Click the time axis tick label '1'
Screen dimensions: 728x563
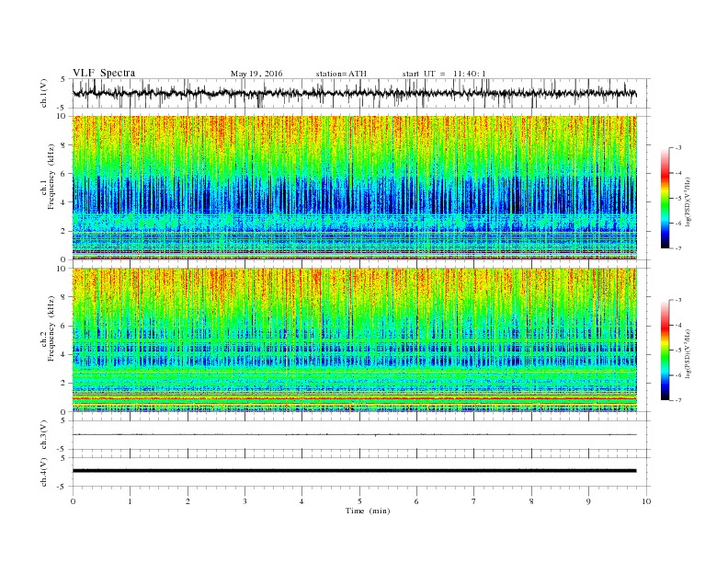[x=130, y=501]
